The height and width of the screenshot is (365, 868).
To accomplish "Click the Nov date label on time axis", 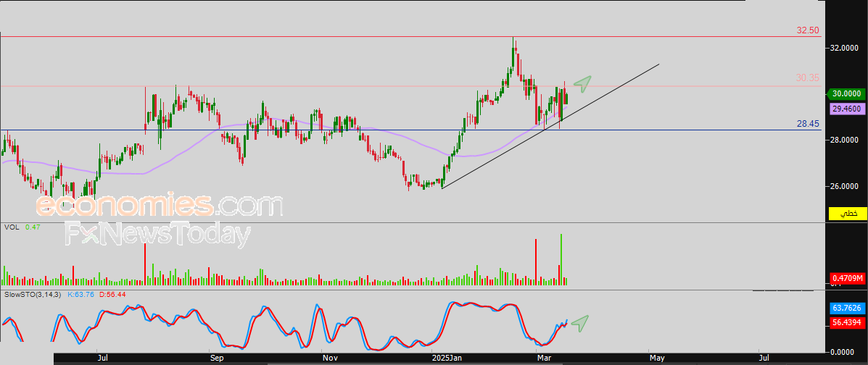I will (x=329, y=359).
